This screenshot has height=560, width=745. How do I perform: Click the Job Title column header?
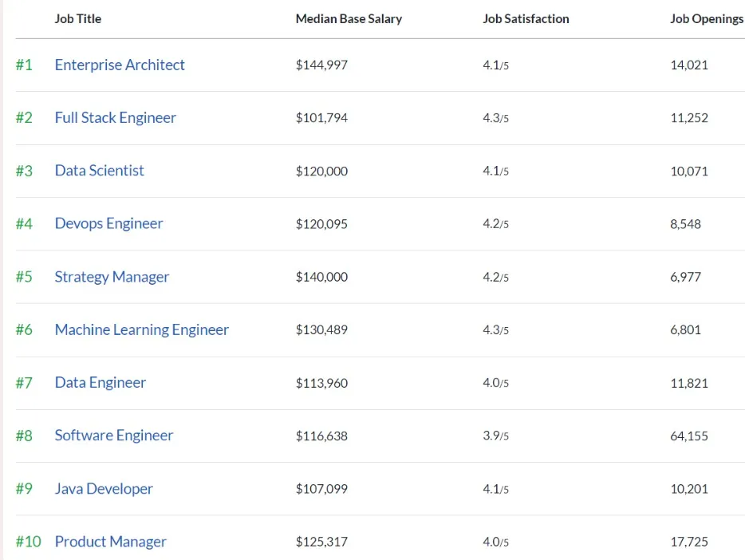tap(77, 18)
